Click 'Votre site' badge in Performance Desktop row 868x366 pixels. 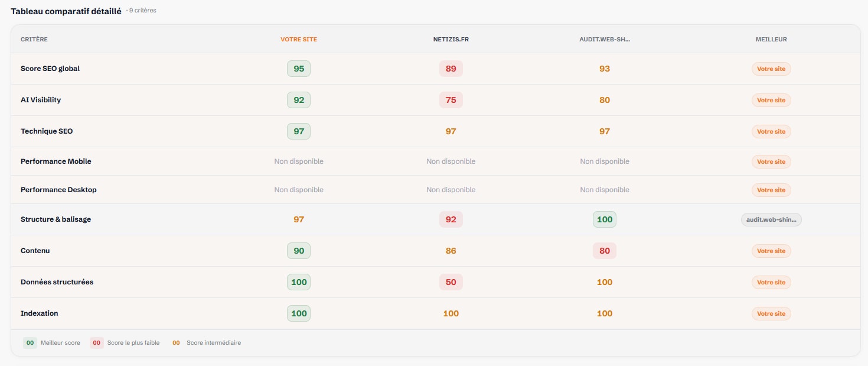771,190
